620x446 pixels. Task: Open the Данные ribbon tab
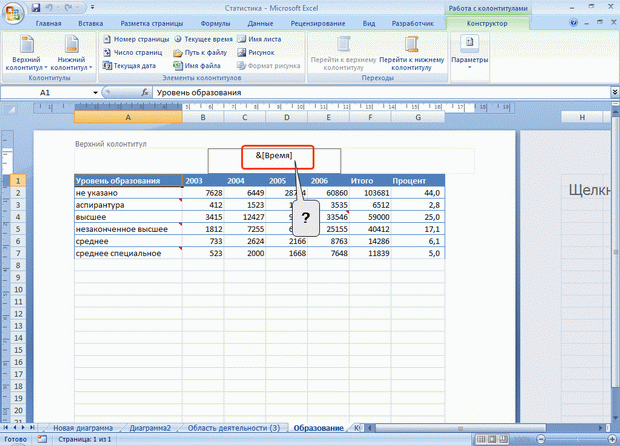coord(260,24)
